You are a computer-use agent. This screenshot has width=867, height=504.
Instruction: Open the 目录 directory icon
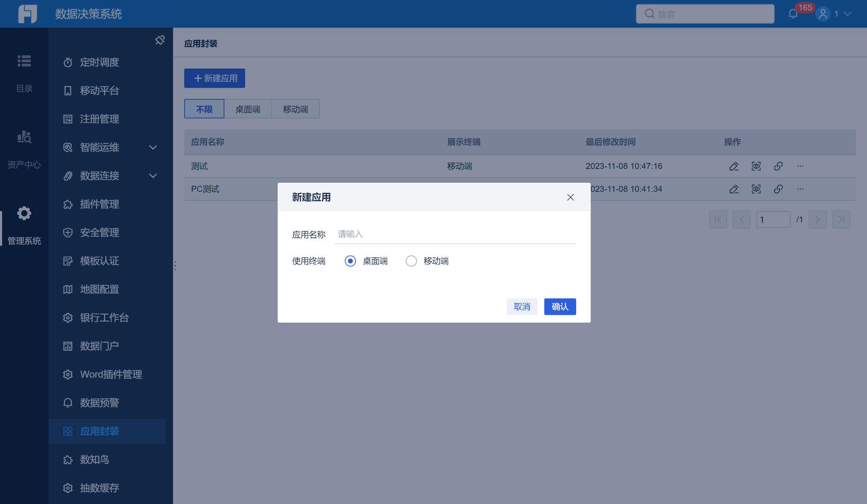(24, 62)
